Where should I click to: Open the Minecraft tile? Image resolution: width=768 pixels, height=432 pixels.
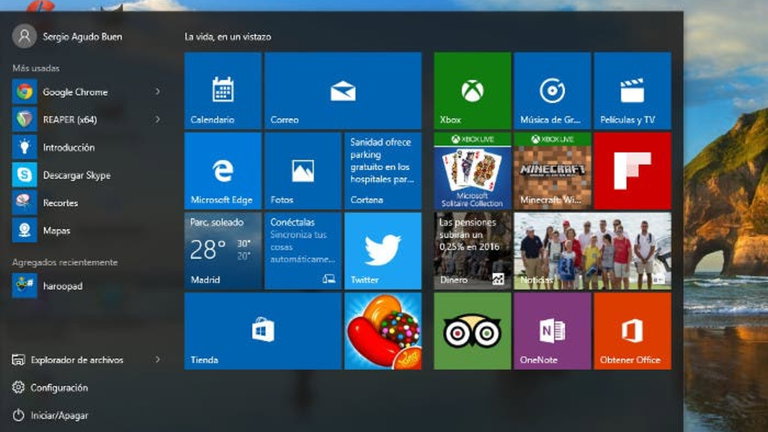pyautogui.click(x=552, y=171)
